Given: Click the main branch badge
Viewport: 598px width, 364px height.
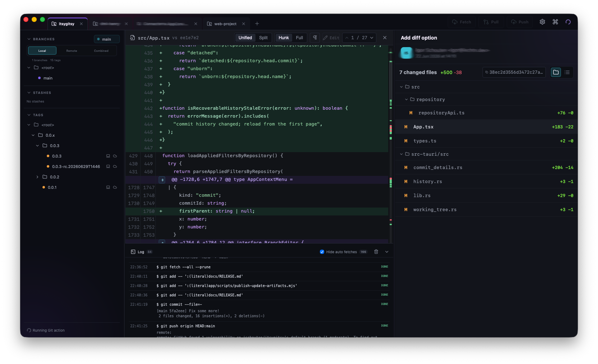Looking at the screenshot, I should [107, 39].
